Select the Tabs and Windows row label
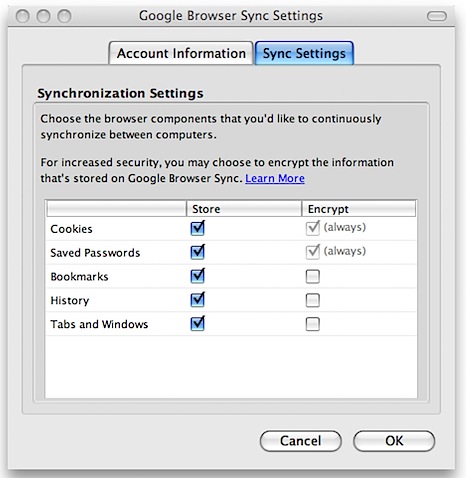Image resolution: width=466 pixels, height=478 pixels. point(99,324)
